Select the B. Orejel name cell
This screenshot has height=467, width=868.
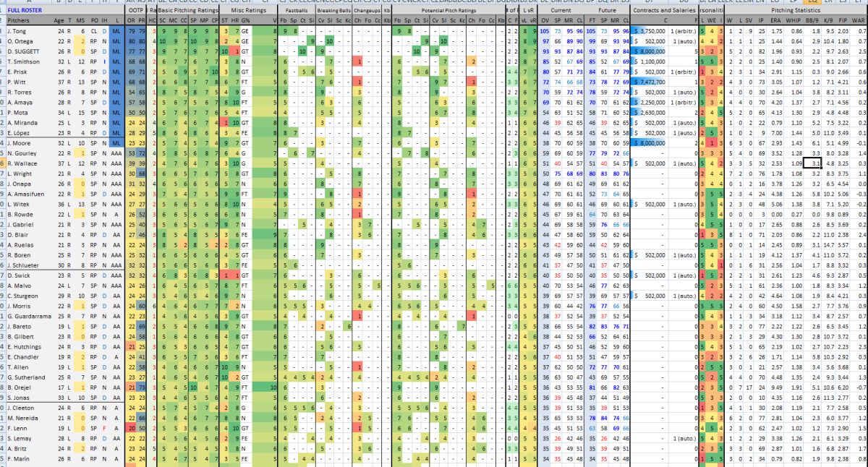(20, 387)
